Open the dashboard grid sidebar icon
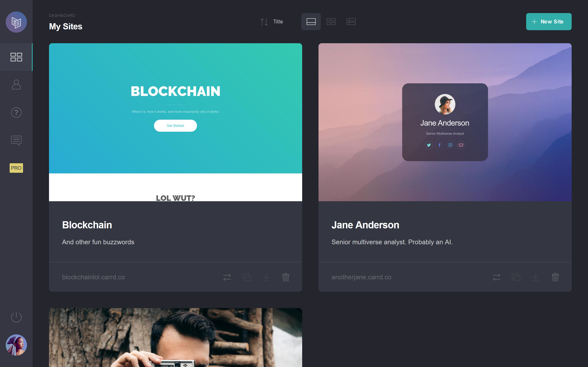 pyautogui.click(x=16, y=57)
